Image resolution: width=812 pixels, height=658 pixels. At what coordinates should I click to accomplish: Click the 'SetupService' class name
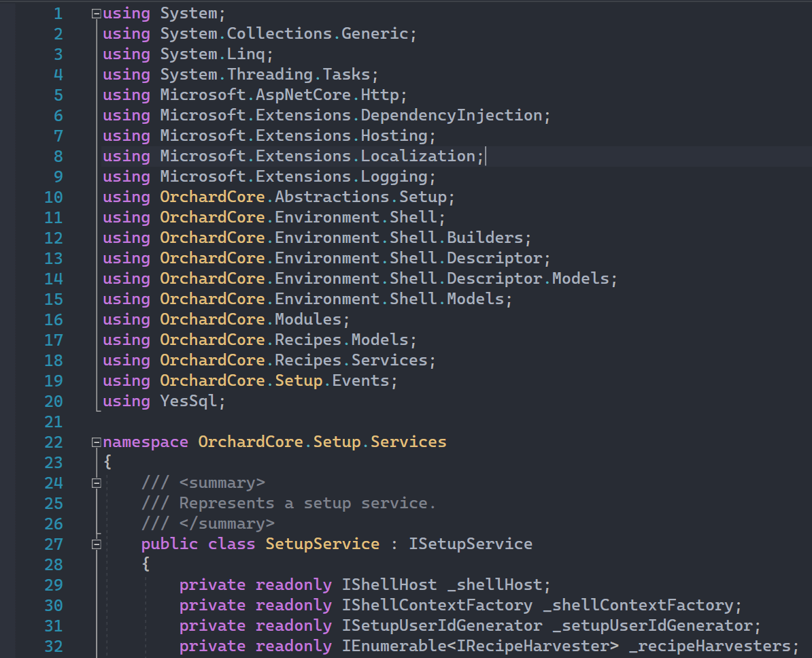[322, 544]
